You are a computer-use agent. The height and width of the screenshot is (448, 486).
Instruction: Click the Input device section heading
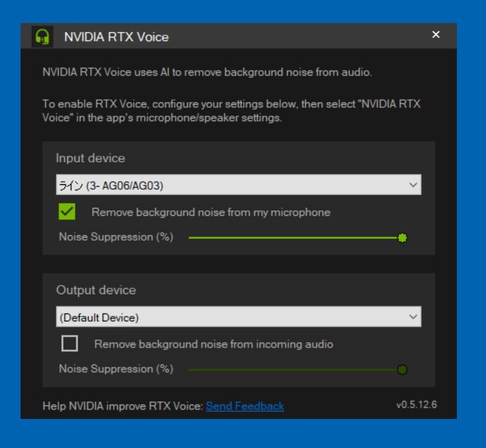pos(90,158)
